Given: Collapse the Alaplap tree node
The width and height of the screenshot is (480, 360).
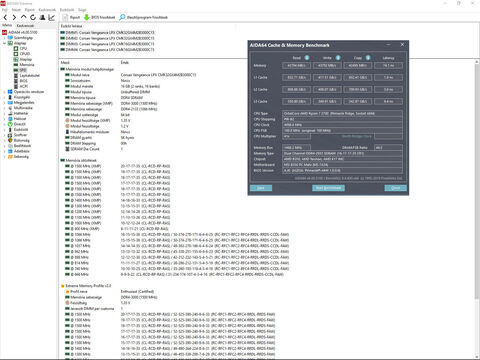Looking at the screenshot, I should 4,43.
